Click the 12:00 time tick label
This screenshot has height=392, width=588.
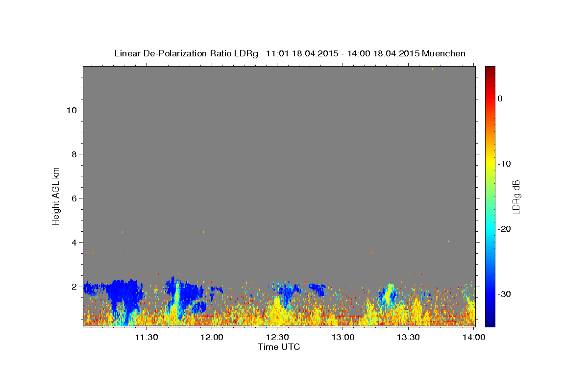(212, 337)
